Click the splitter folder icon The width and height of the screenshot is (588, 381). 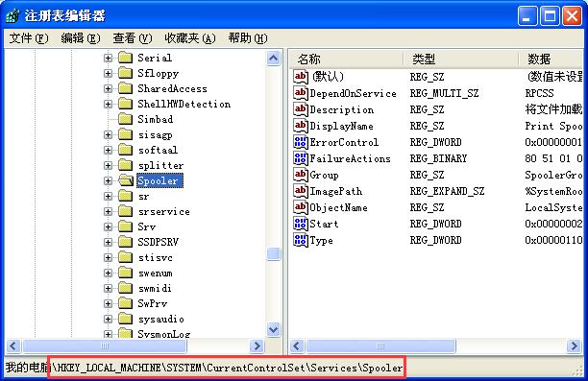tap(125, 165)
